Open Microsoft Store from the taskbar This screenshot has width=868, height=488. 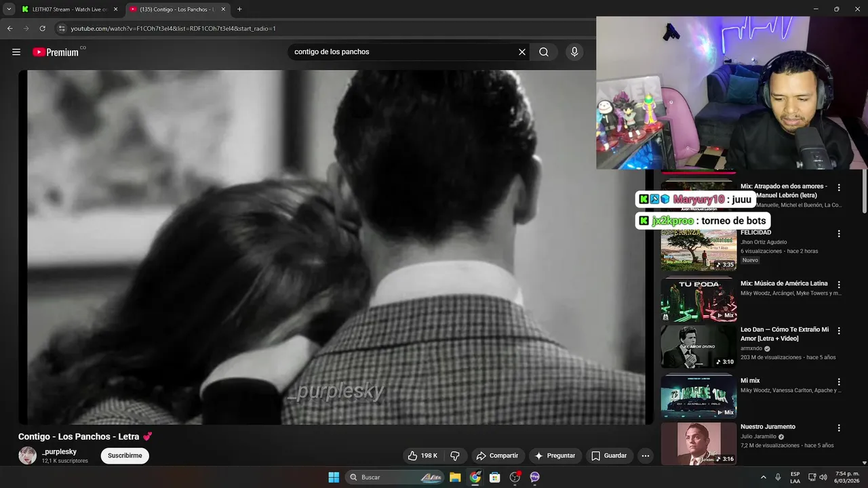[x=495, y=477]
